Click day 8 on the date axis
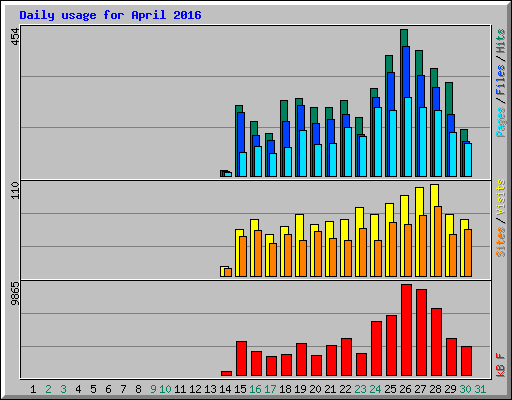512x400 pixels. click(x=138, y=389)
